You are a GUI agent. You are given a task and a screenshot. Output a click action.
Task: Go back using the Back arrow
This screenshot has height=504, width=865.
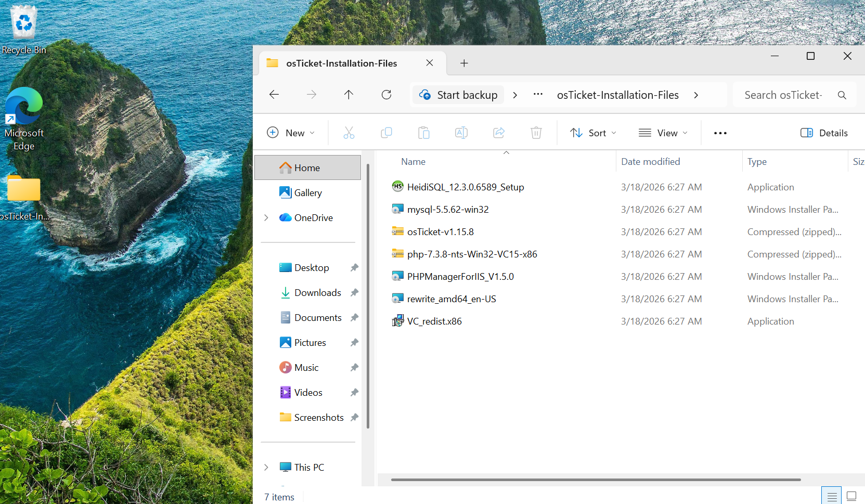pos(274,95)
